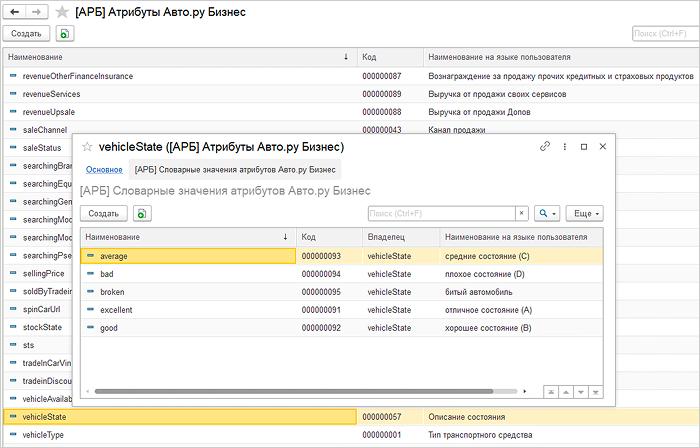Click the dialog horizontal scrollbar thumb
Viewport: 700px width, 448px height.
click(x=294, y=391)
